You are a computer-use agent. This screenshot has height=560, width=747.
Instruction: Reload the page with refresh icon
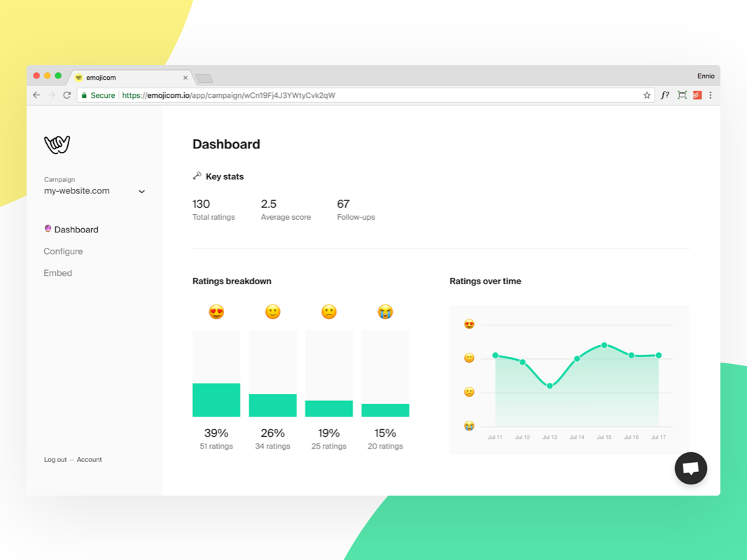pos(67,95)
